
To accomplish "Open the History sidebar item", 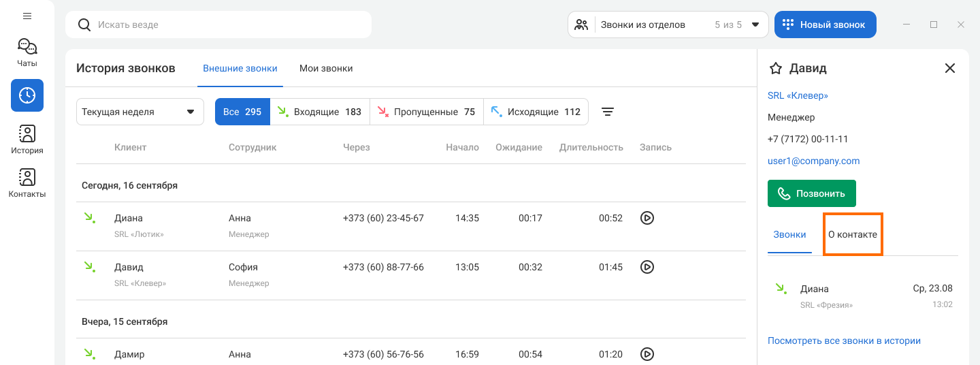I will click(x=27, y=140).
